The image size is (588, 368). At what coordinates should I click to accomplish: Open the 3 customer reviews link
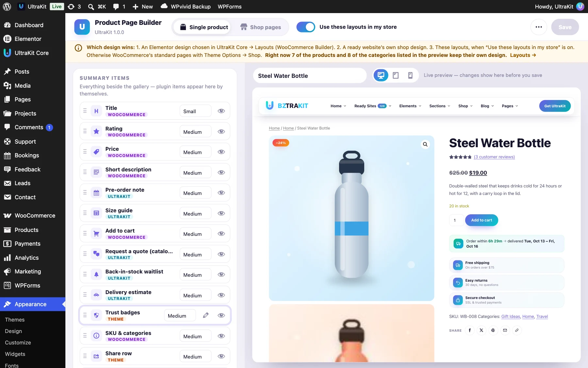click(494, 157)
